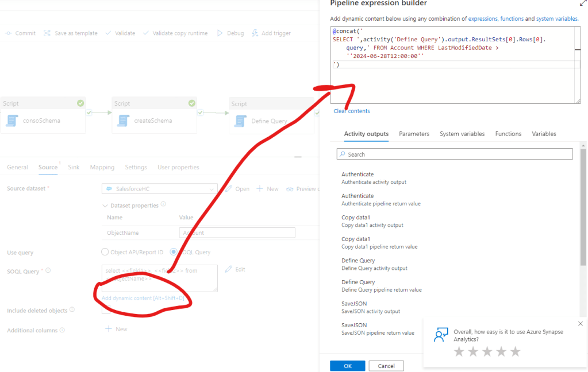The height and width of the screenshot is (372, 588).
Task: Expand the Pipeline expression builder panel
Action: pos(582,3)
